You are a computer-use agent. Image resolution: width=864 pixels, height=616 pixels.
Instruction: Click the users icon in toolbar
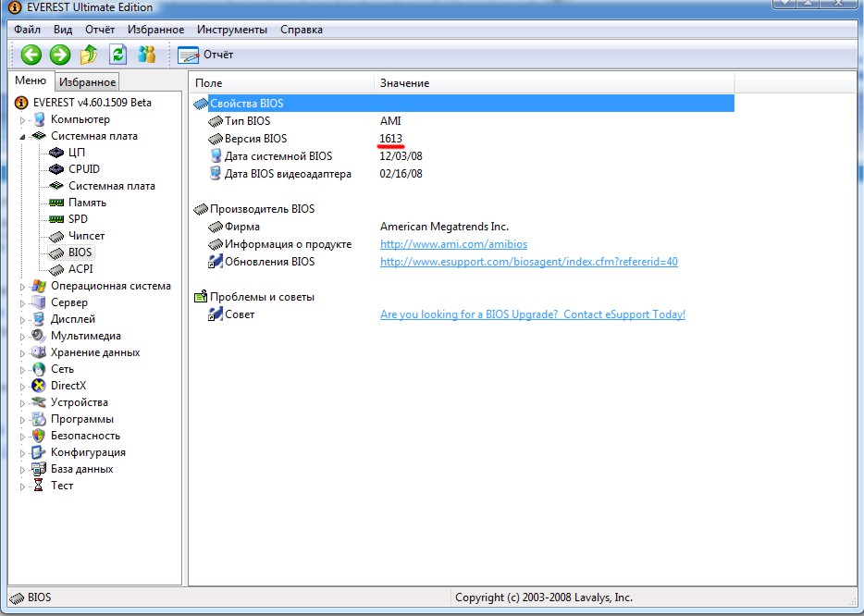(146, 55)
